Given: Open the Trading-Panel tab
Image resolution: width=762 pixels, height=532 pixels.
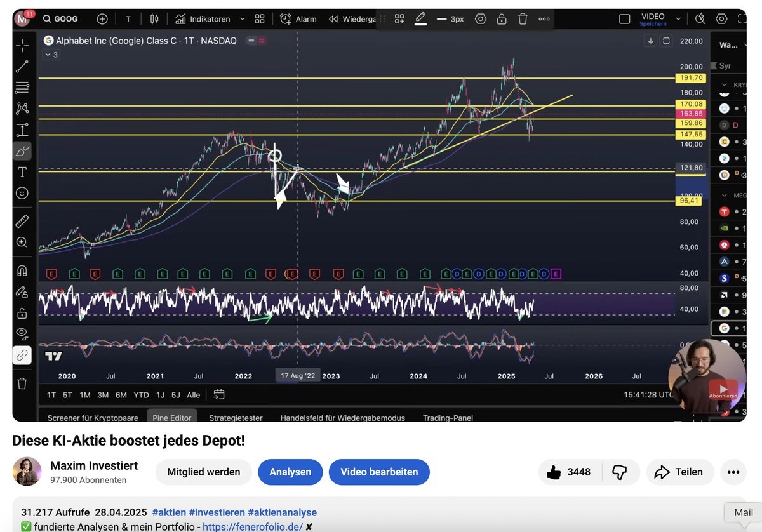Looking at the screenshot, I should point(448,418).
